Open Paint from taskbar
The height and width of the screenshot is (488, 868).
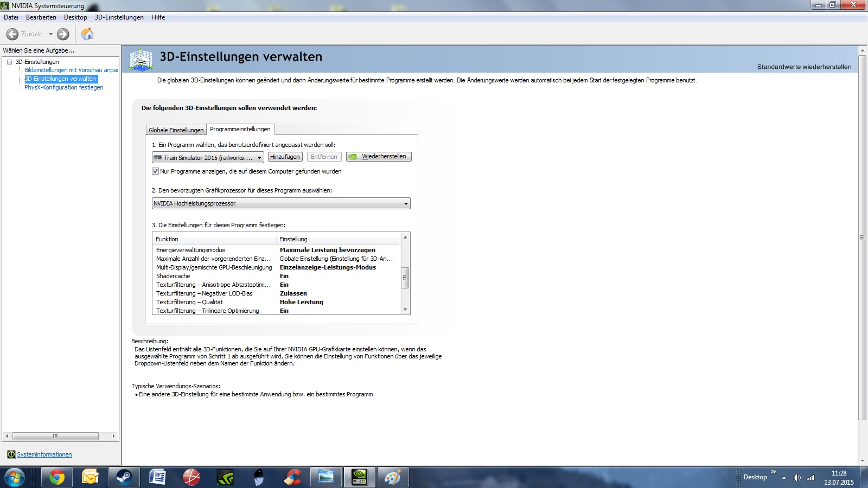click(393, 477)
